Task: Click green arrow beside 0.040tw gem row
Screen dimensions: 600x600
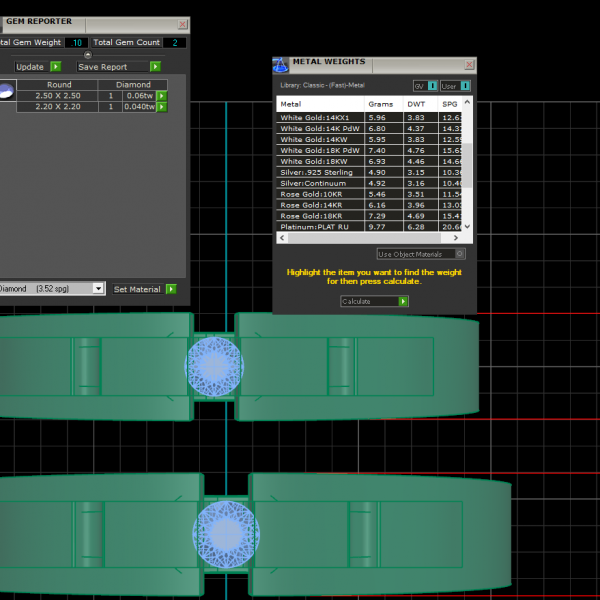Action: 161,106
